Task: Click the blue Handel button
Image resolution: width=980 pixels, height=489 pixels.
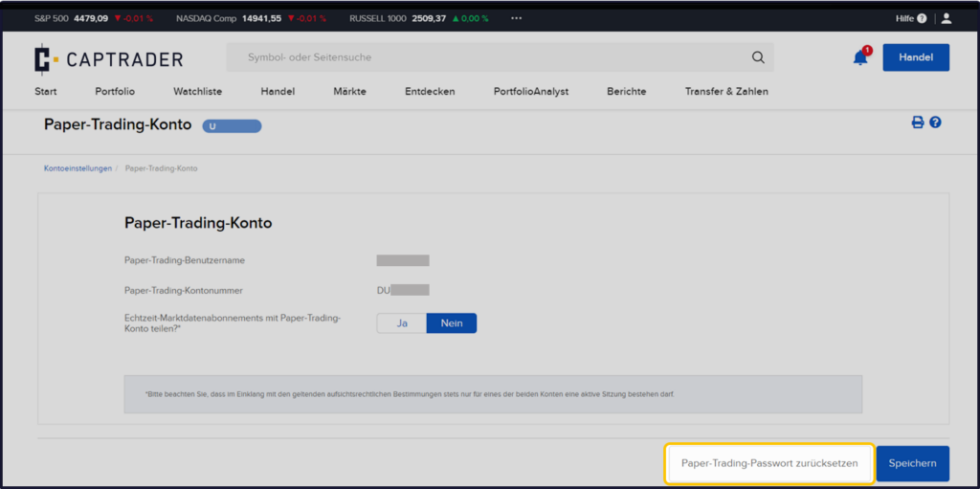Action: point(916,57)
